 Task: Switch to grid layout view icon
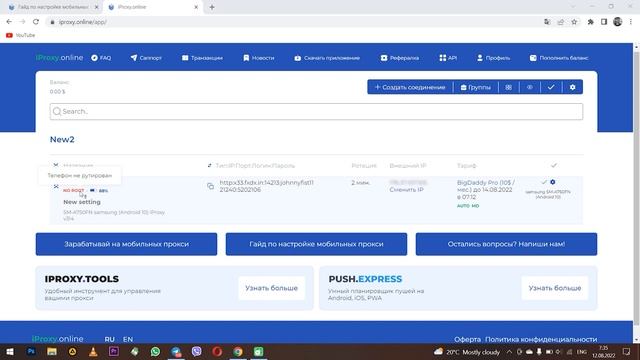[x=509, y=87]
